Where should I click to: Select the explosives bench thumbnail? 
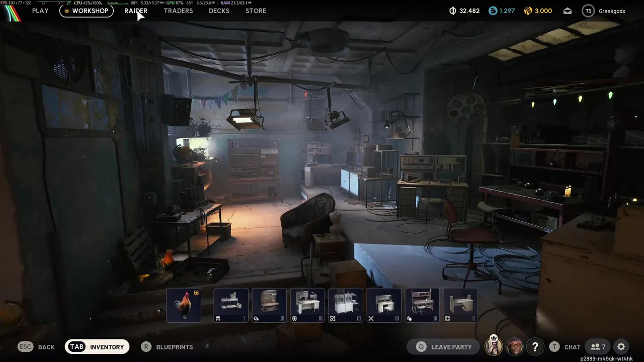(422, 305)
